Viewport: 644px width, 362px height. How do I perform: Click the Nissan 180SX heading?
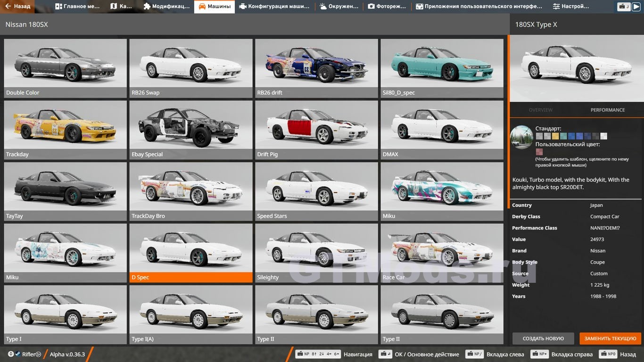click(26, 25)
